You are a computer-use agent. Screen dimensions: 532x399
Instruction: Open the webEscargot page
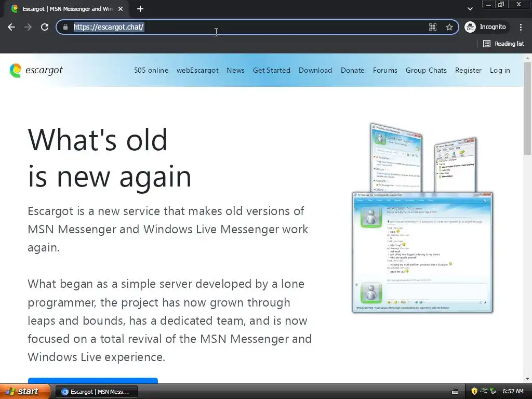click(x=197, y=70)
